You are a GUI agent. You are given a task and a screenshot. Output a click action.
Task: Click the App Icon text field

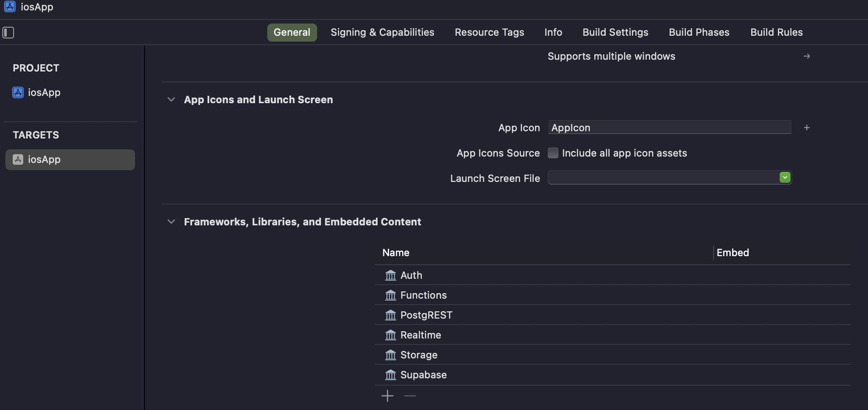click(670, 128)
